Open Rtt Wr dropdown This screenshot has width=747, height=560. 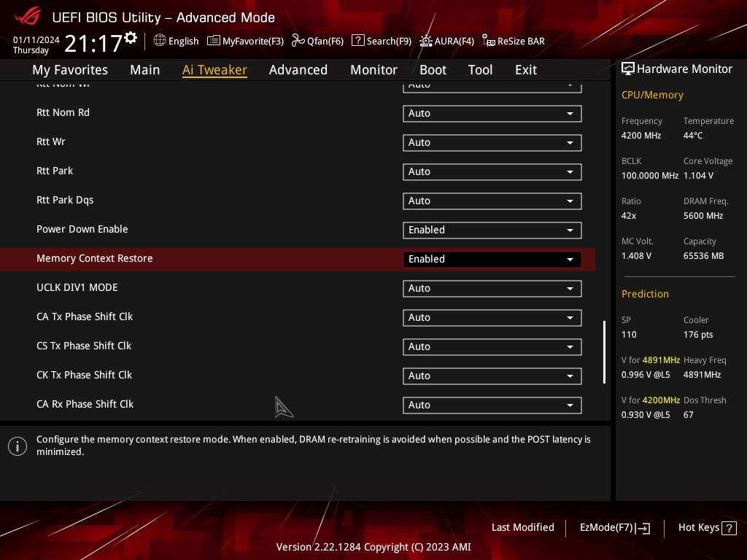[492, 142]
